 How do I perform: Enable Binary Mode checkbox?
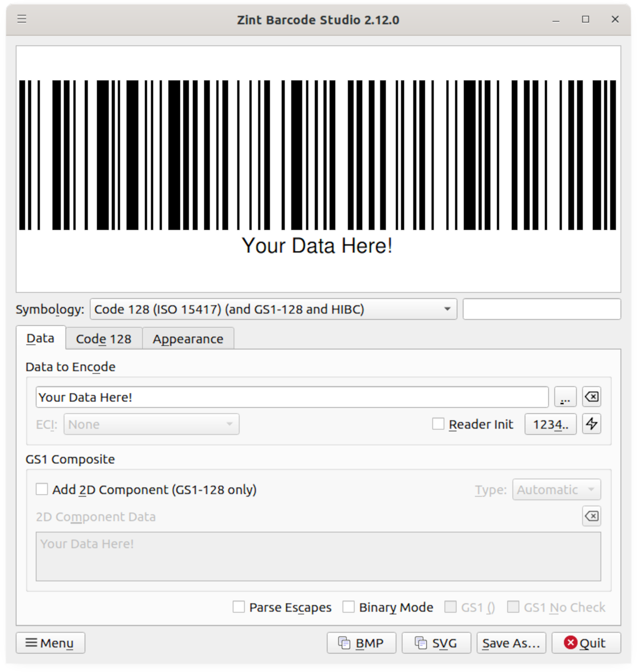349,607
